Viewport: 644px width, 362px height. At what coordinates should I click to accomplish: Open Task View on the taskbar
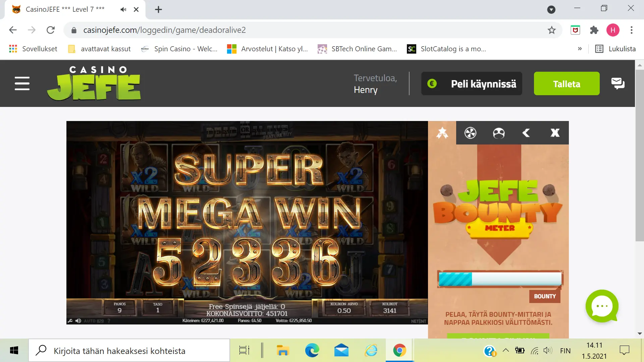[244, 351]
